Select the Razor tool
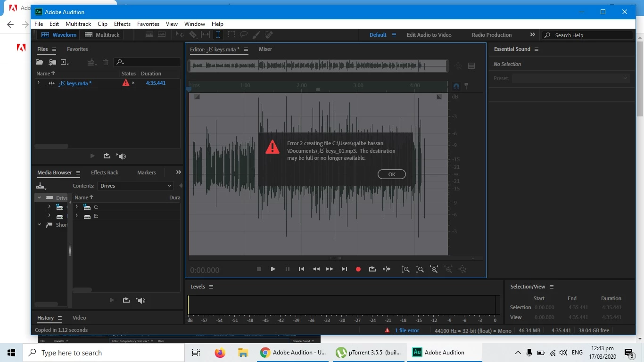The image size is (644, 362). pyautogui.click(x=193, y=34)
